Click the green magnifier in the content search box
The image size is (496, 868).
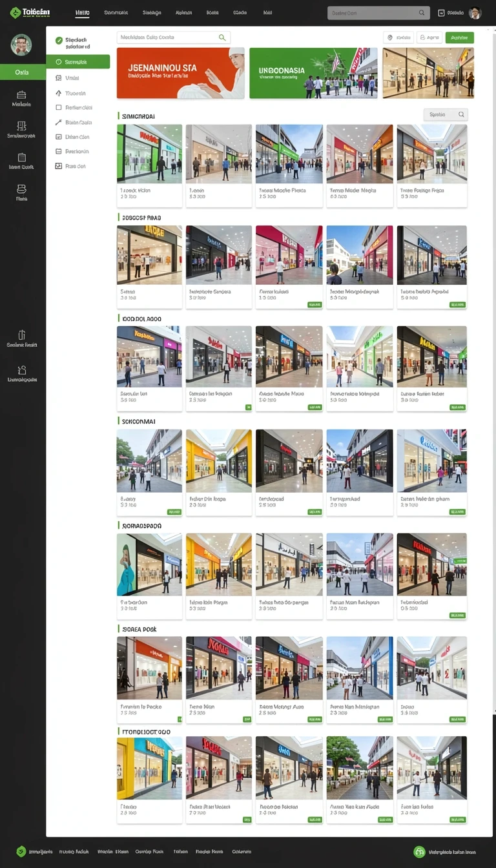click(222, 37)
